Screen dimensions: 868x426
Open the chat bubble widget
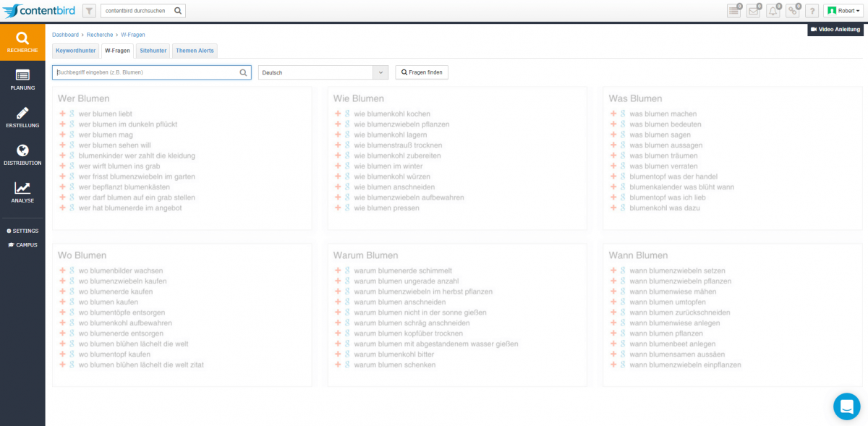[x=846, y=406]
